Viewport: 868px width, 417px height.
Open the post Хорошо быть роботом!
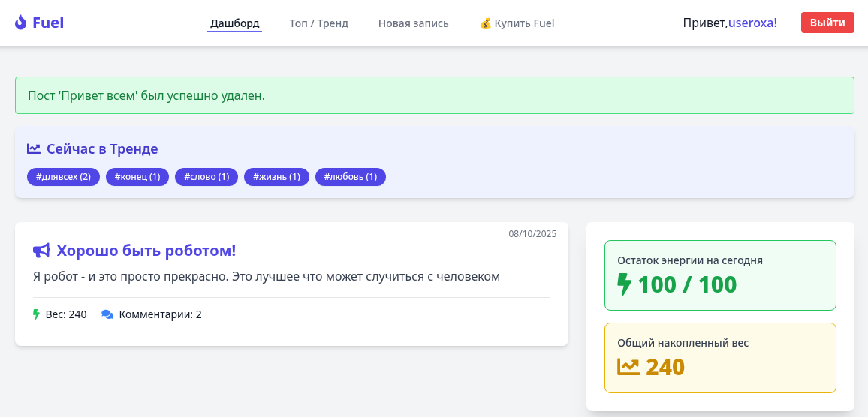point(146,250)
